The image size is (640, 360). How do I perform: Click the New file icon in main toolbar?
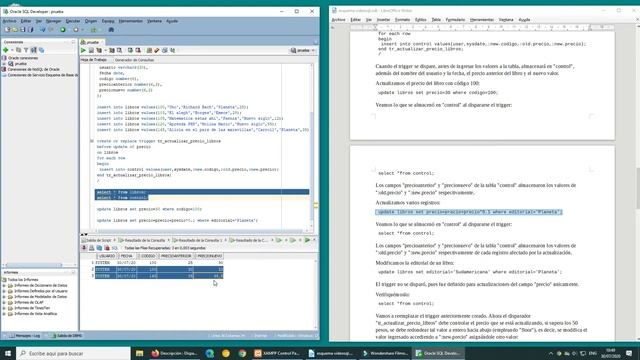coord(7,29)
